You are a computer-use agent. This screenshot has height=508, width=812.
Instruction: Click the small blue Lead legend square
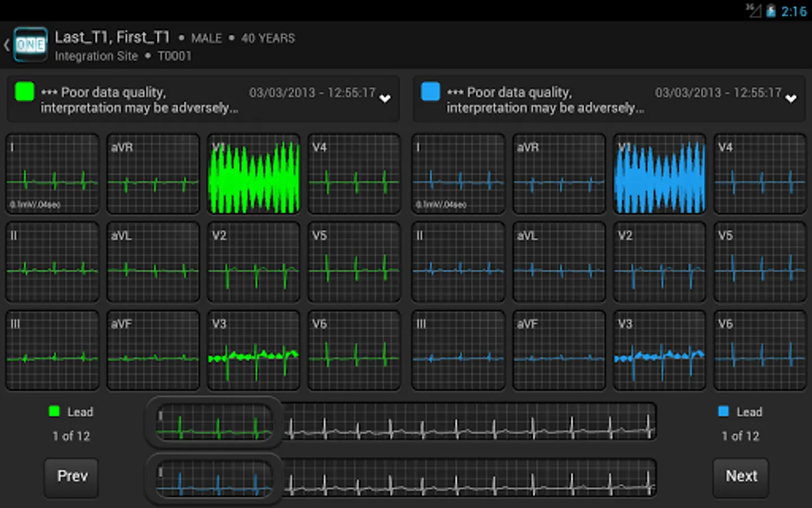click(x=723, y=411)
